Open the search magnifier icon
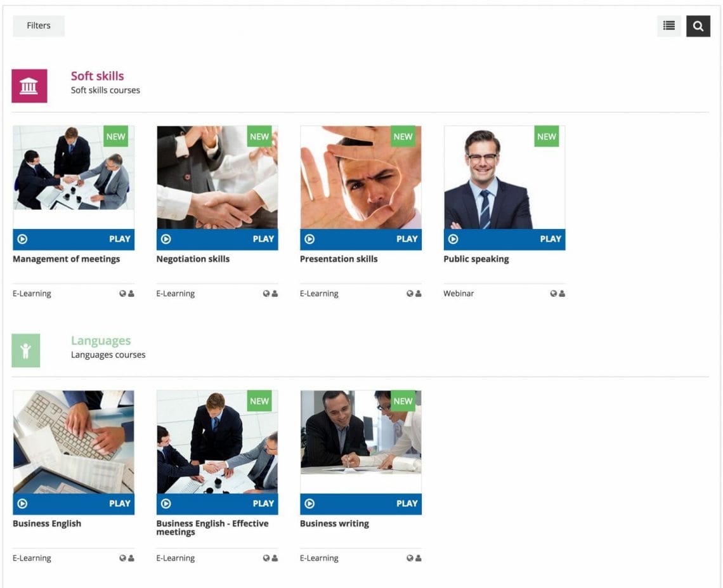 click(698, 26)
